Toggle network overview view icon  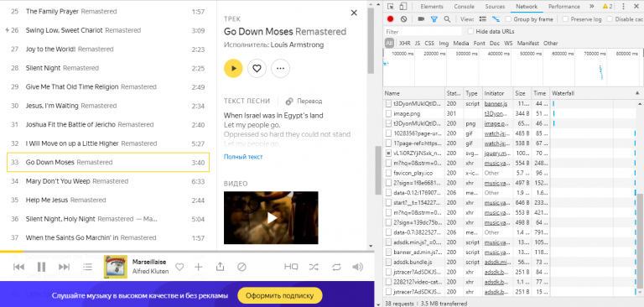(496, 19)
